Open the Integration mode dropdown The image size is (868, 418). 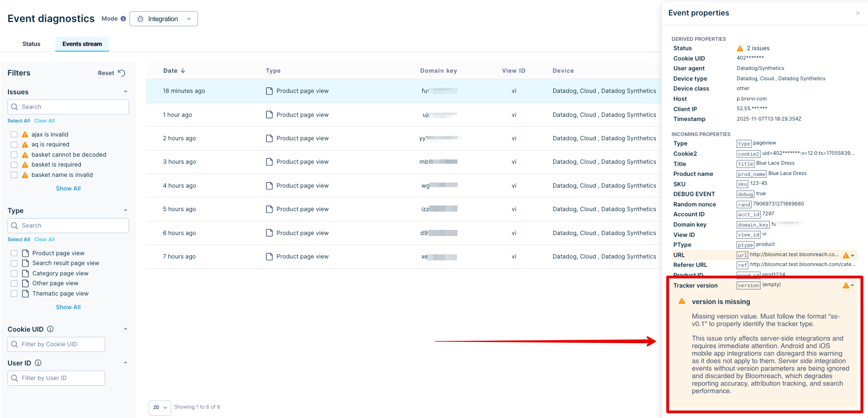[x=164, y=19]
